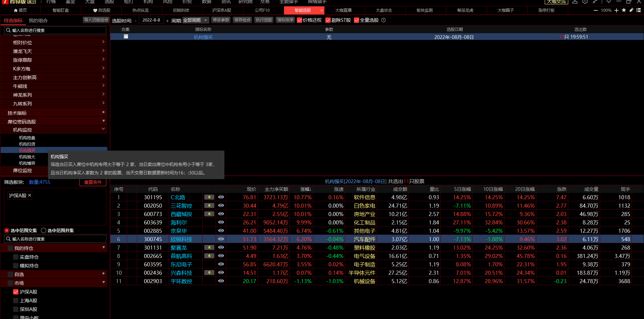
Task: Click the star favorite icon
Action: 624,10
